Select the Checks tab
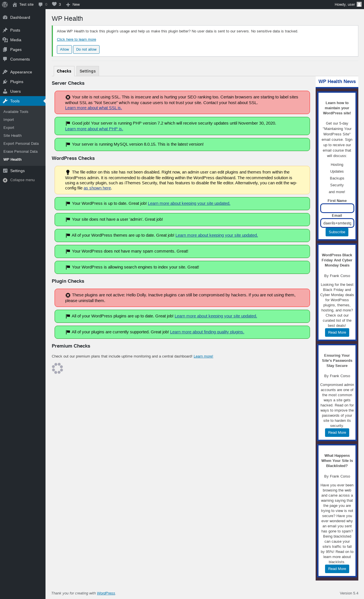The width and height of the screenshot is (364, 599). point(64,71)
